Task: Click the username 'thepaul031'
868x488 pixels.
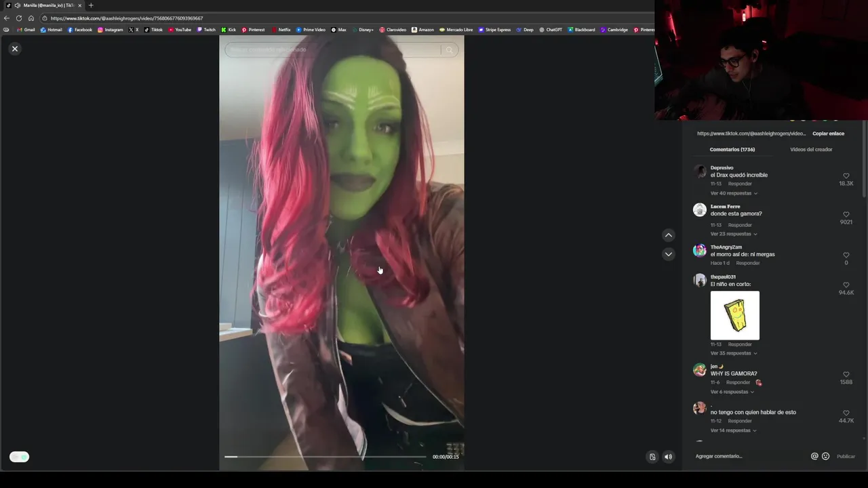Action: point(723,277)
